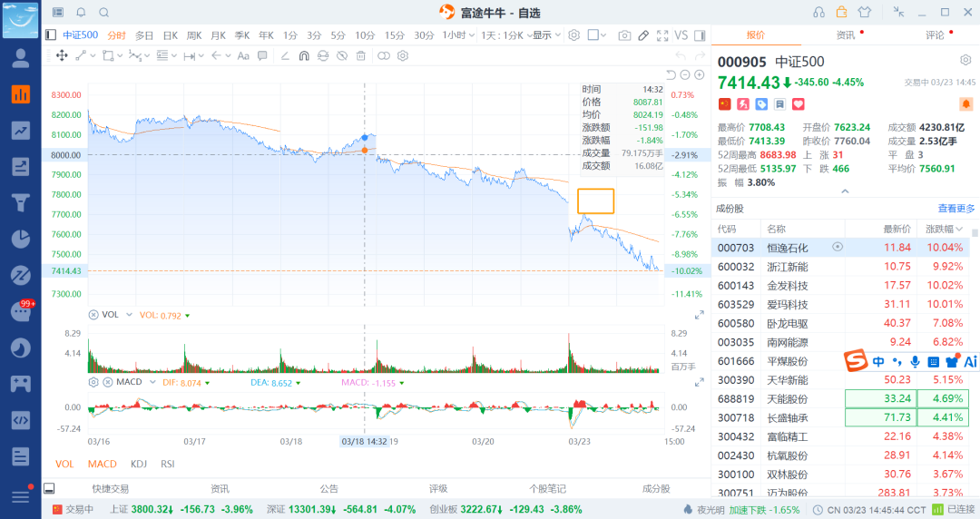Select the crosshair move drawing tool
980x519 pixels.
tap(62, 55)
